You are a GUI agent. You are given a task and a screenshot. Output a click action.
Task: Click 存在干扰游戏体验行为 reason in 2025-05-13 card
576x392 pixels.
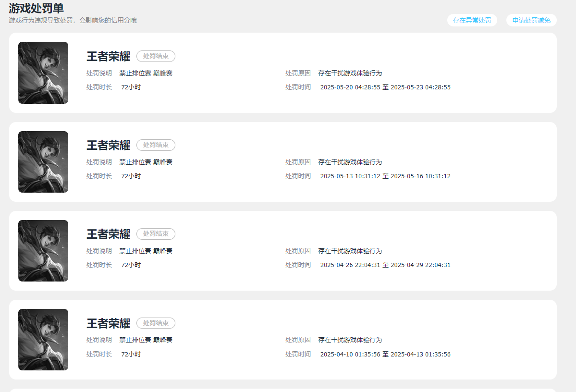pyautogui.click(x=350, y=162)
